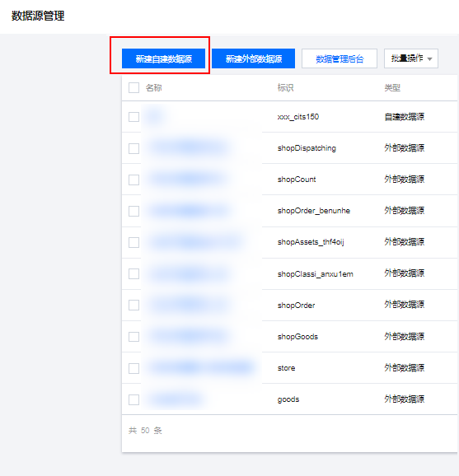Select the shopGoods row checkbox
Image resolution: width=459 pixels, height=476 pixels.
(133, 337)
